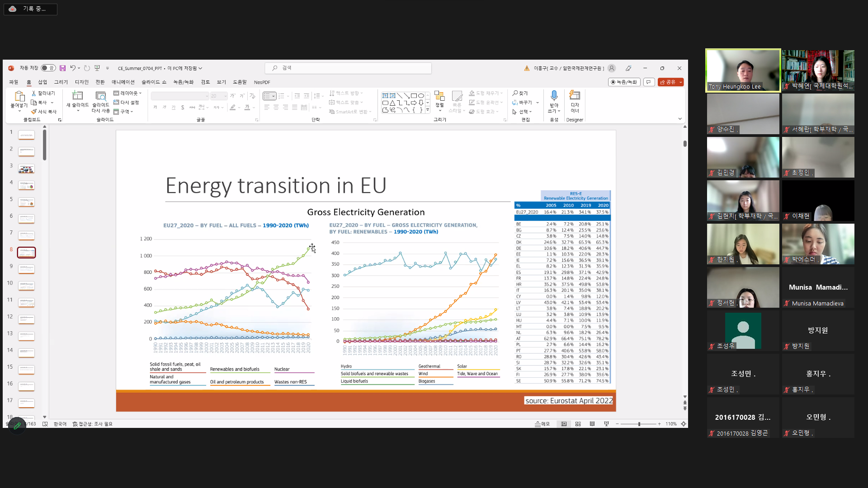
Task: Click the New Slide icon
Action: click(77, 95)
